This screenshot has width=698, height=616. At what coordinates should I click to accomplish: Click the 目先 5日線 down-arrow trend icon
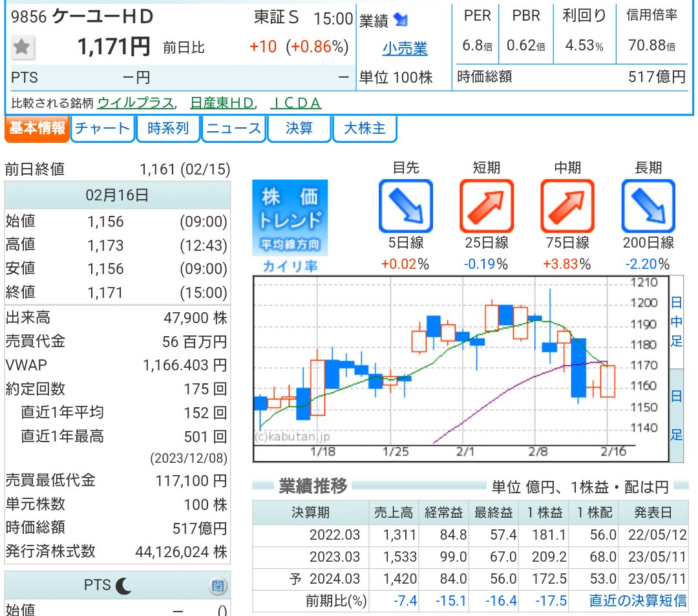pyautogui.click(x=405, y=206)
